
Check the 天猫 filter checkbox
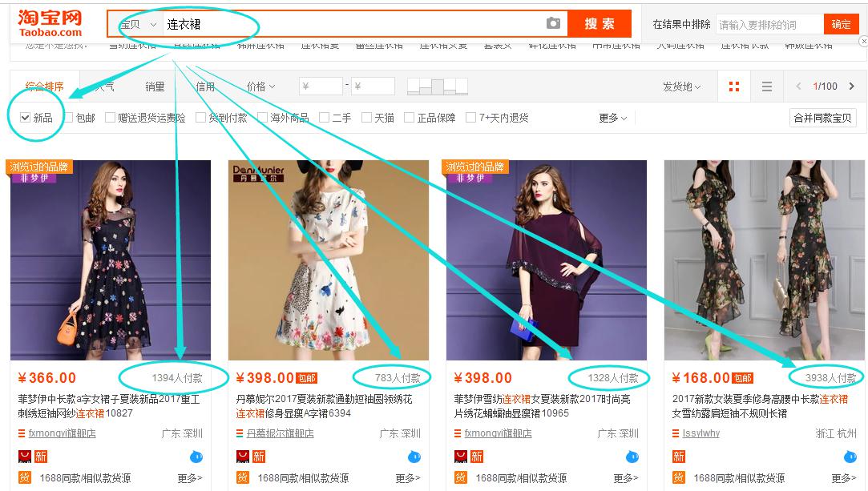(x=367, y=118)
